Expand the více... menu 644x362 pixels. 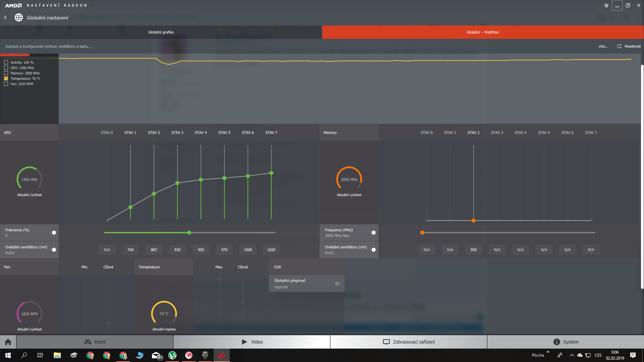point(603,46)
